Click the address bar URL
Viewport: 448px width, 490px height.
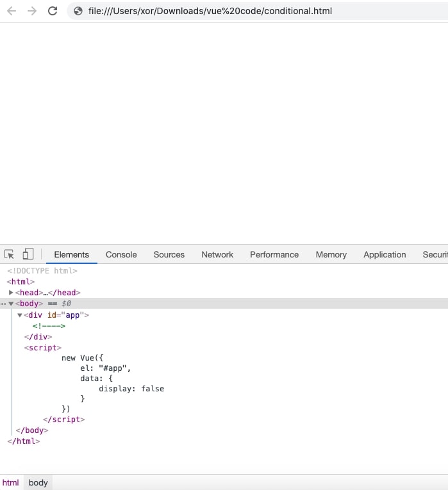210,11
